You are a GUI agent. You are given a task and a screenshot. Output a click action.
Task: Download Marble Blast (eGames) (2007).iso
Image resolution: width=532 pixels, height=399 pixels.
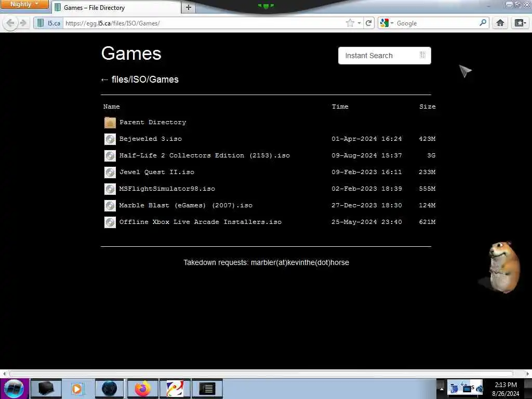coord(186,205)
